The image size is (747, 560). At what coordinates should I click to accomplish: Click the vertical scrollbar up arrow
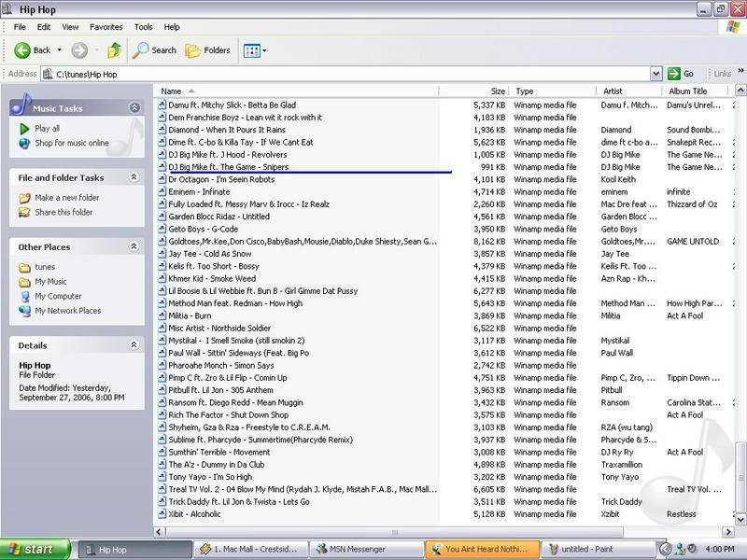tap(740, 91)
